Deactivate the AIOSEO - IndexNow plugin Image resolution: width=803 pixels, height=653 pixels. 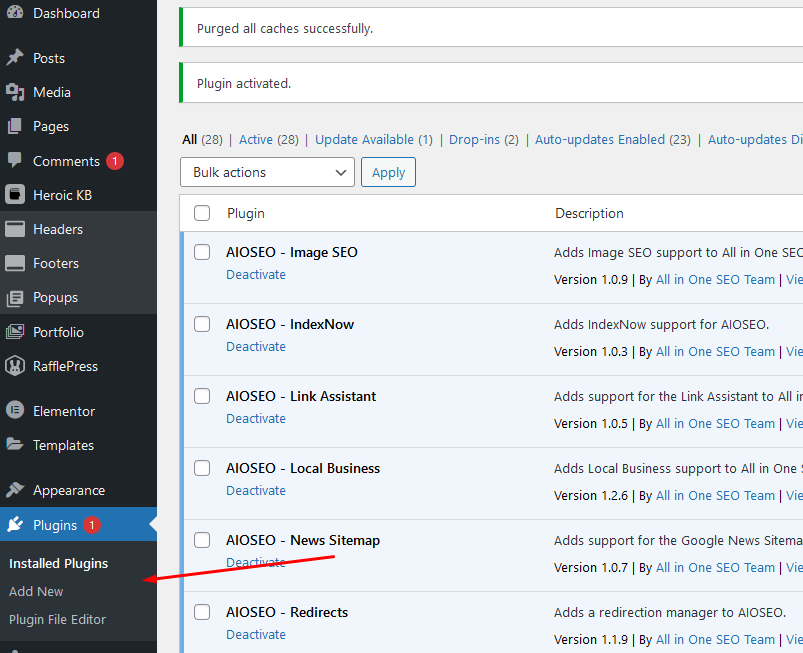tap(256, 346)
